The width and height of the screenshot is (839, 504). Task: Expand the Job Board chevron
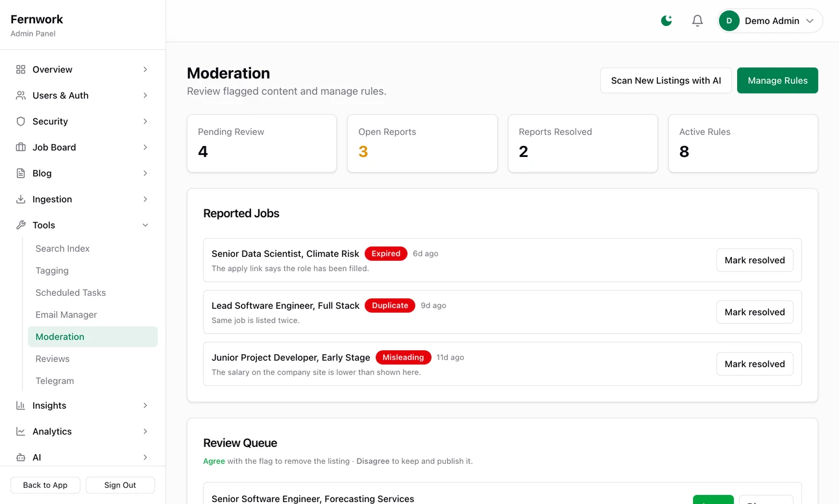tap(145, 147)
